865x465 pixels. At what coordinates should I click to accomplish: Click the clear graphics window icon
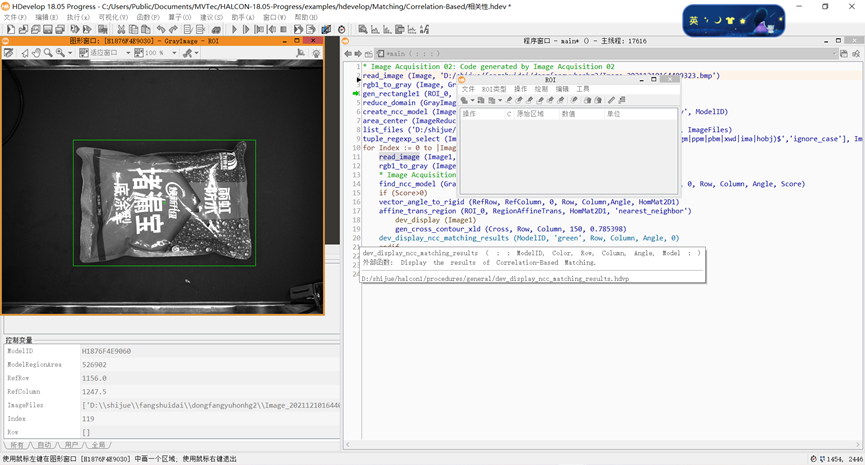coord(9,53)
